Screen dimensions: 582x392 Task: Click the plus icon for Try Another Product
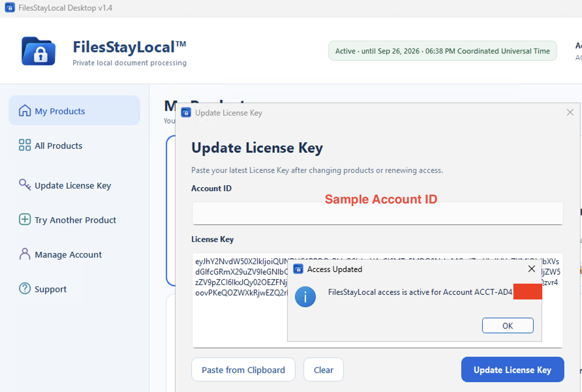coord(24,219)
